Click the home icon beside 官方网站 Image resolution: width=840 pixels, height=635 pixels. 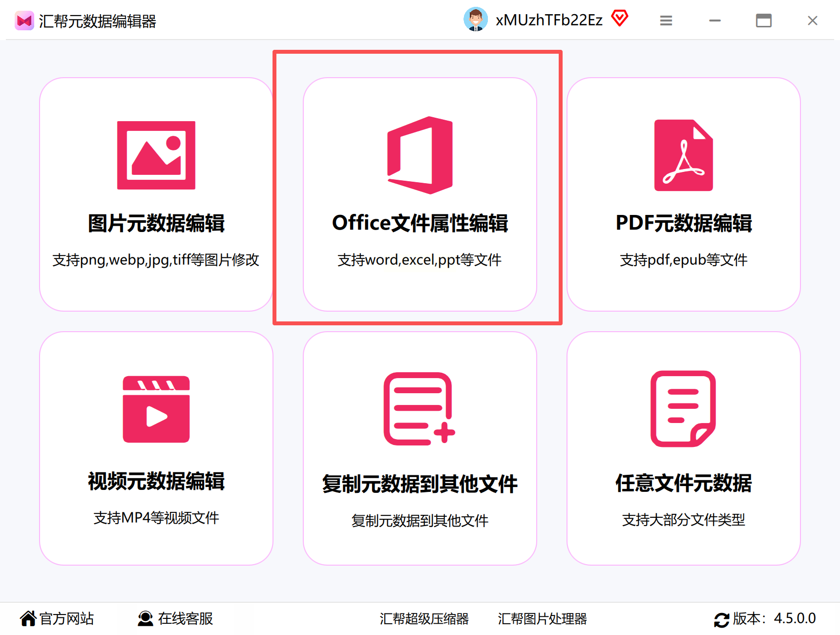[28, 618]
